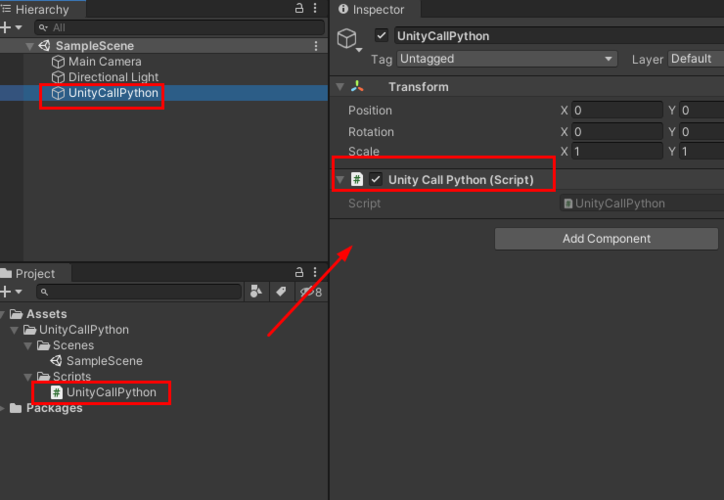Screen dimensions: 724x500
Task: Collapse the Scenes folder
Action: click(28, 346)
